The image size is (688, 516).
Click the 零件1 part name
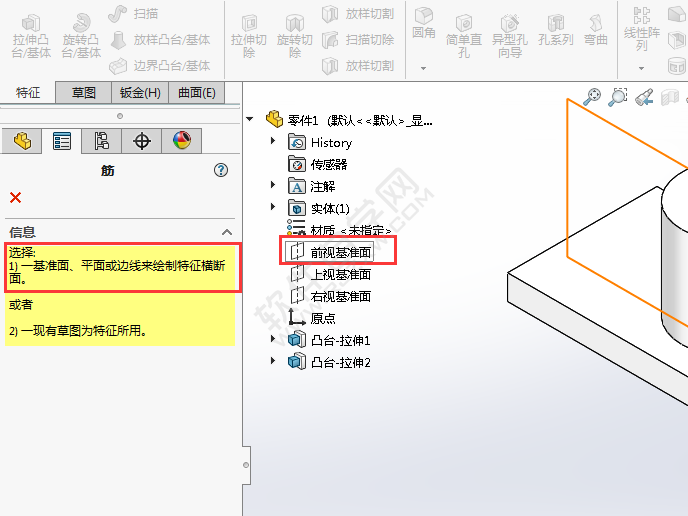[x=303, y=120]
